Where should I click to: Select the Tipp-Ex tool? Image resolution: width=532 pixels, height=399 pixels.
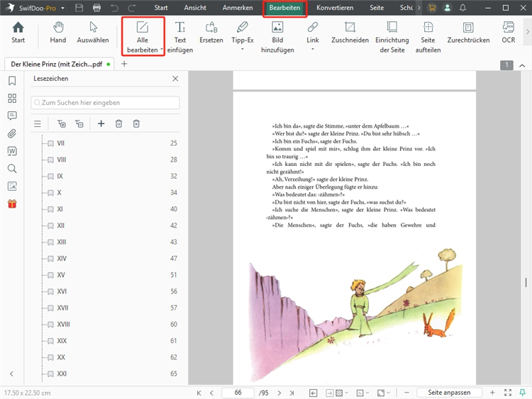point(243,33)
